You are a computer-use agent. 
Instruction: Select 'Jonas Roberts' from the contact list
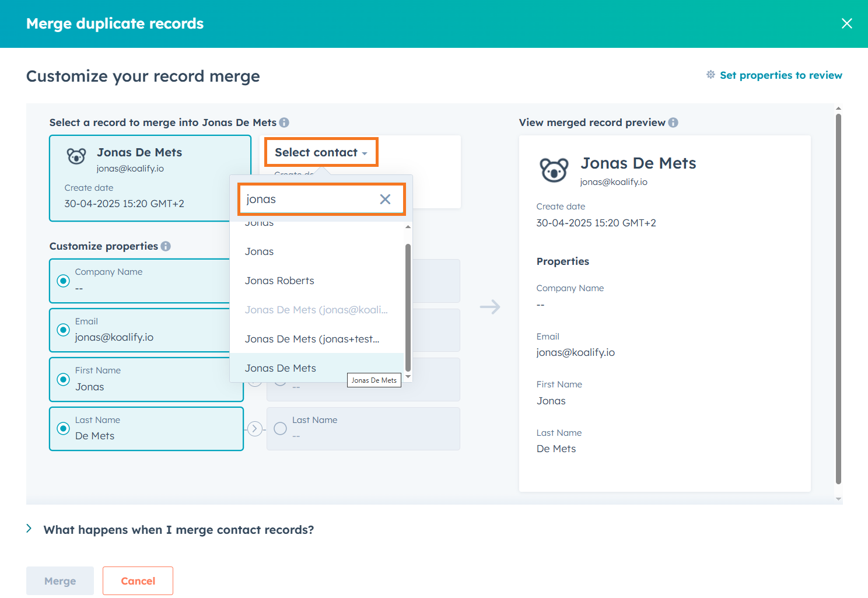279,281
